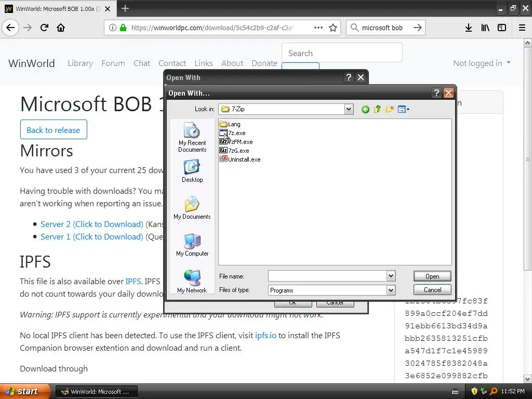Select Uninstall.exe in the file list
The image size is (532, 399).
240,159
